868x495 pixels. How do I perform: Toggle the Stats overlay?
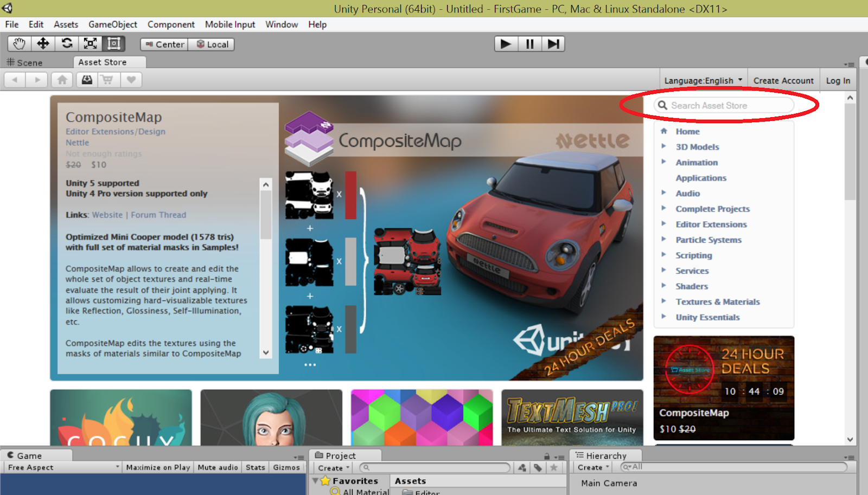point(255,467)
